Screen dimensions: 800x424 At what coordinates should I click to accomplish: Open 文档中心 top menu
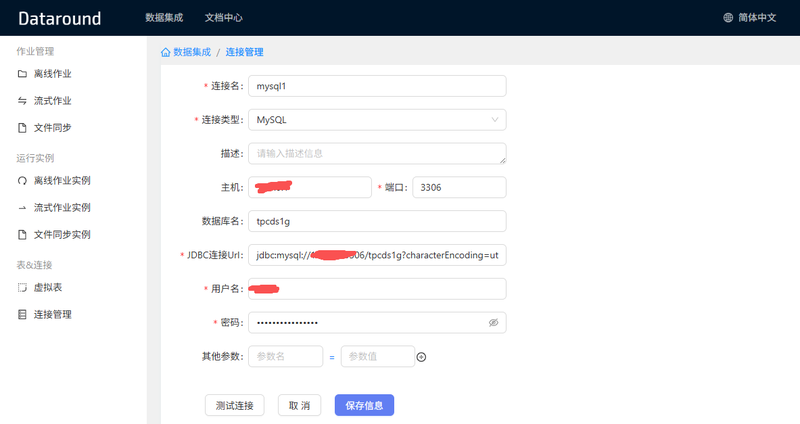(x=223, y=18)
